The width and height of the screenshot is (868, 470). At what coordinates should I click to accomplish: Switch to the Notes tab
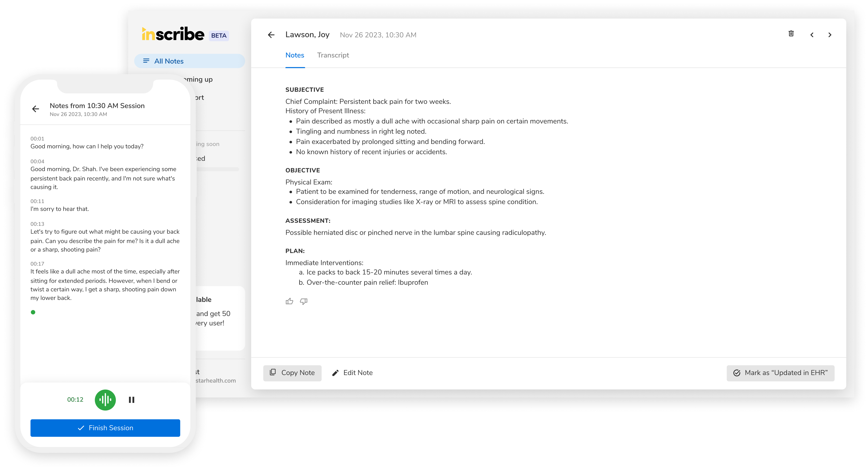[295, 55]
